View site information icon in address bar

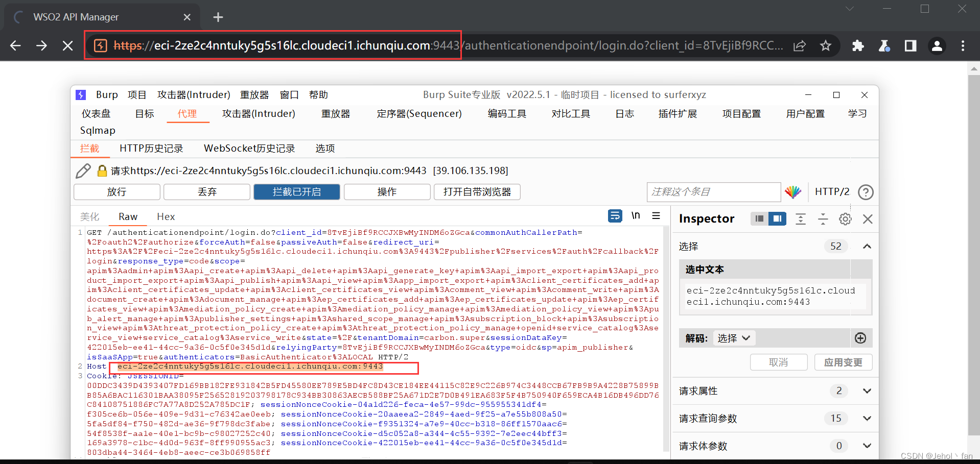tap(101, 46)
